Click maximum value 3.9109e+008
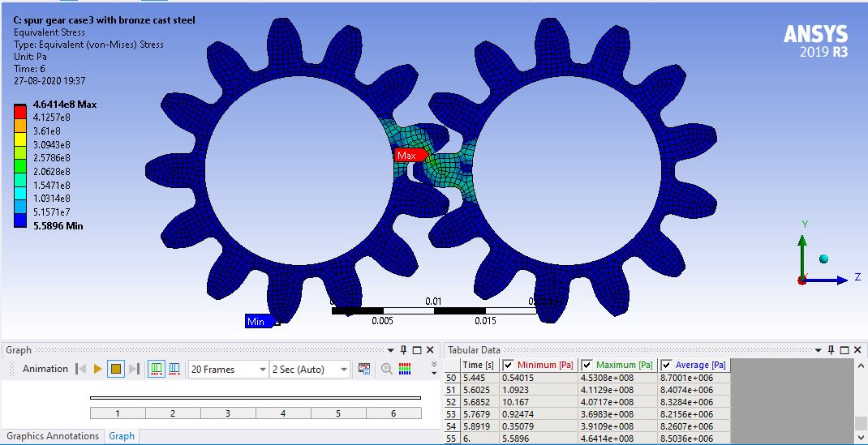Screen dimensions: 868x445 [618, 426]
